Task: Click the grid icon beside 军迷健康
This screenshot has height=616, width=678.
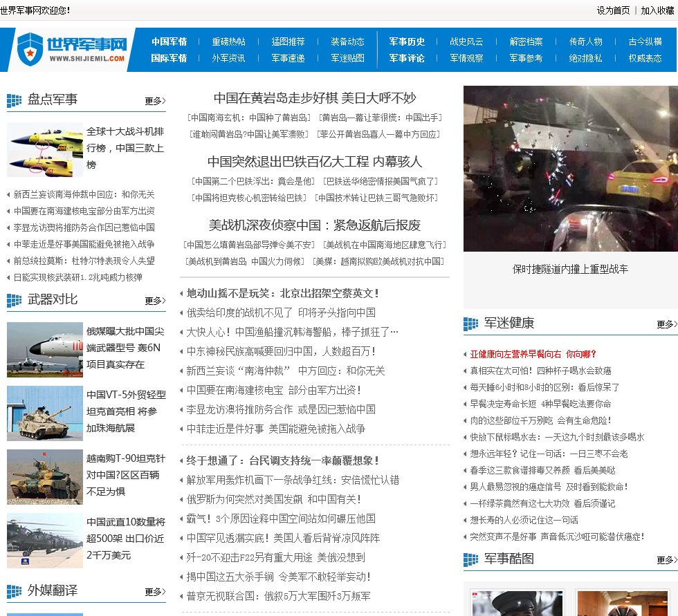Action: (472, 323)
